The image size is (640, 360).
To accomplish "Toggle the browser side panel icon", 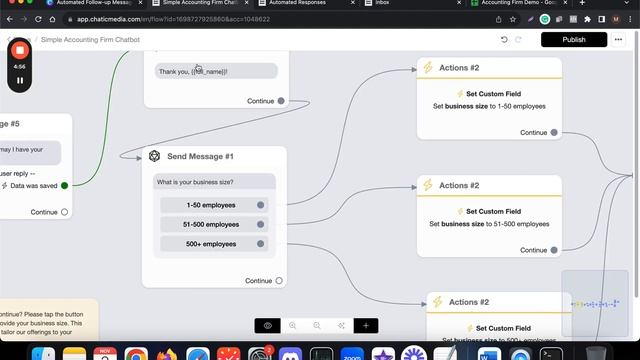I will click(x=602, y=19).
